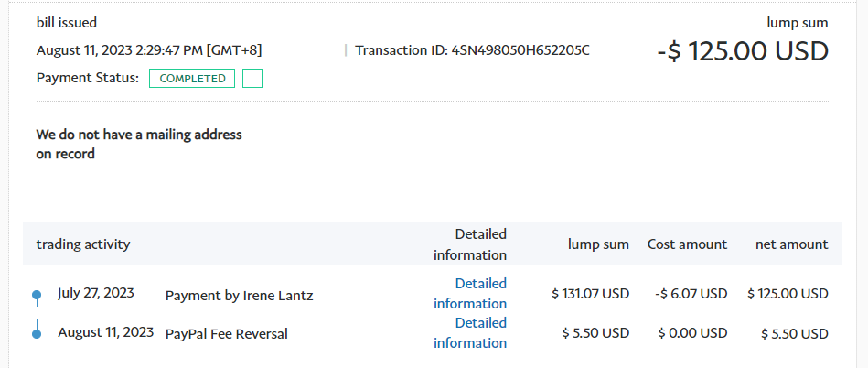Click the lump sum table column header
The height and width of the screenshot is (368, 868).
click(598, 244)
